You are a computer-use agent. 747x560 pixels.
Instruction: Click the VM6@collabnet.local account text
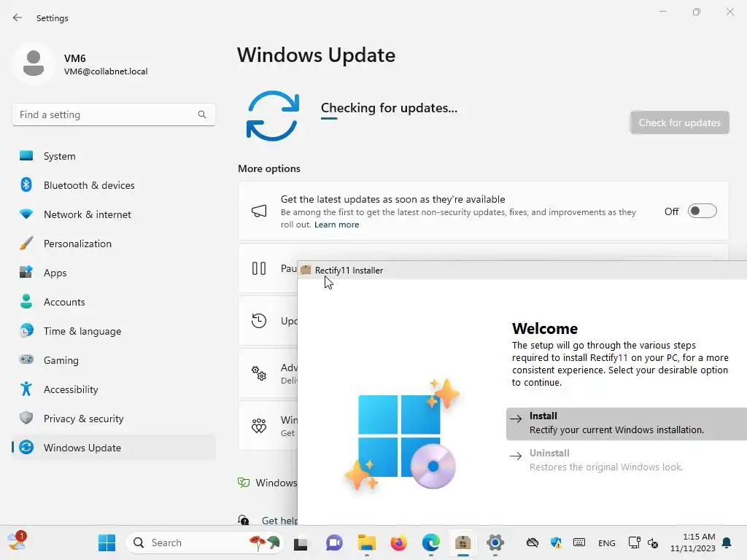[106, 71]
